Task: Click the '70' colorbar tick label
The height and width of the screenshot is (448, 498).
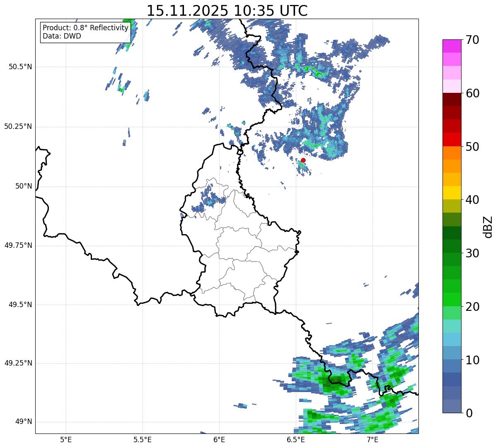Action: [474, 40]
